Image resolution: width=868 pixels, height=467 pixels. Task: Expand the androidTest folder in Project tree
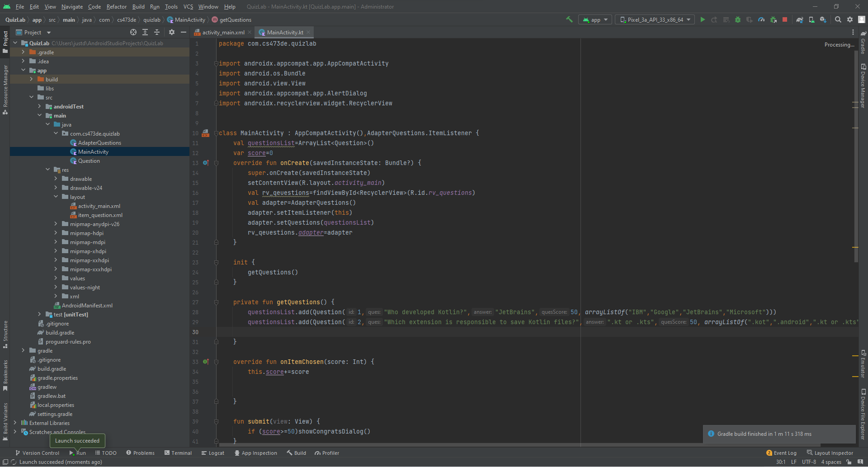40,106
